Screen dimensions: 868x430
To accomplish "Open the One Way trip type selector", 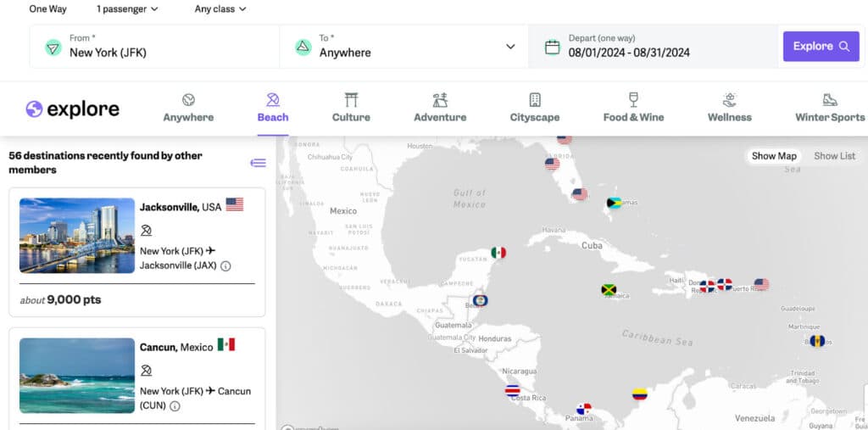I will 48,9.
